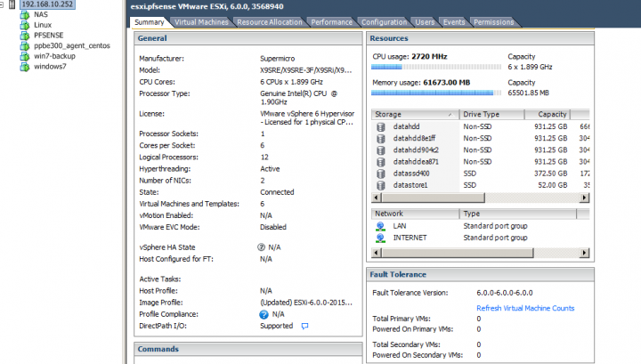Click the datahddea871 datastore icon
Image resolution: width=641 pixels, height=364 pixels.
(381, 162)
